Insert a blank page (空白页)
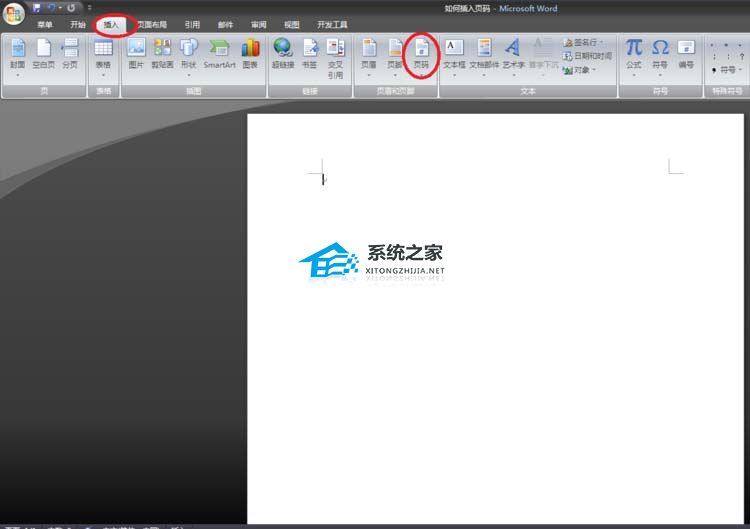The image size is (750, 529). (43, 53)
